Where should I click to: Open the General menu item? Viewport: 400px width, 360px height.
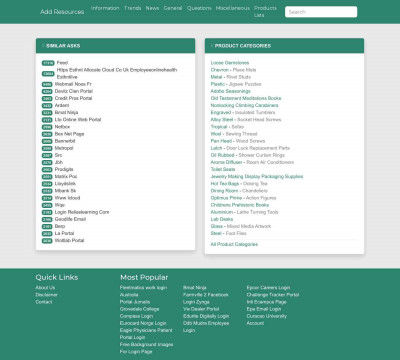pyautogui.click(x=173, y=8)
